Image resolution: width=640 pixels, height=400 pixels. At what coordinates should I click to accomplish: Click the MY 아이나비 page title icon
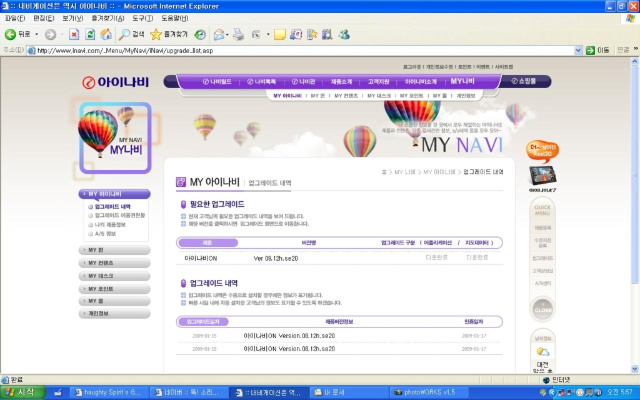181,182
